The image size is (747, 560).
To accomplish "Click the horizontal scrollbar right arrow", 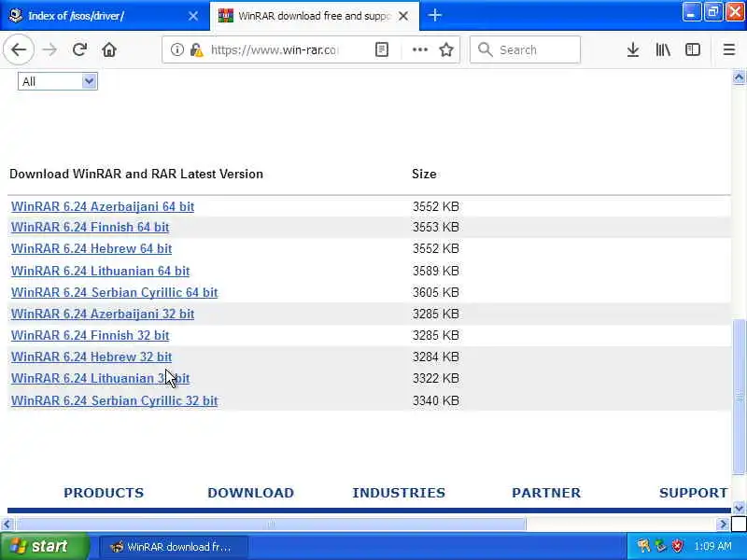I will [723, 525].
